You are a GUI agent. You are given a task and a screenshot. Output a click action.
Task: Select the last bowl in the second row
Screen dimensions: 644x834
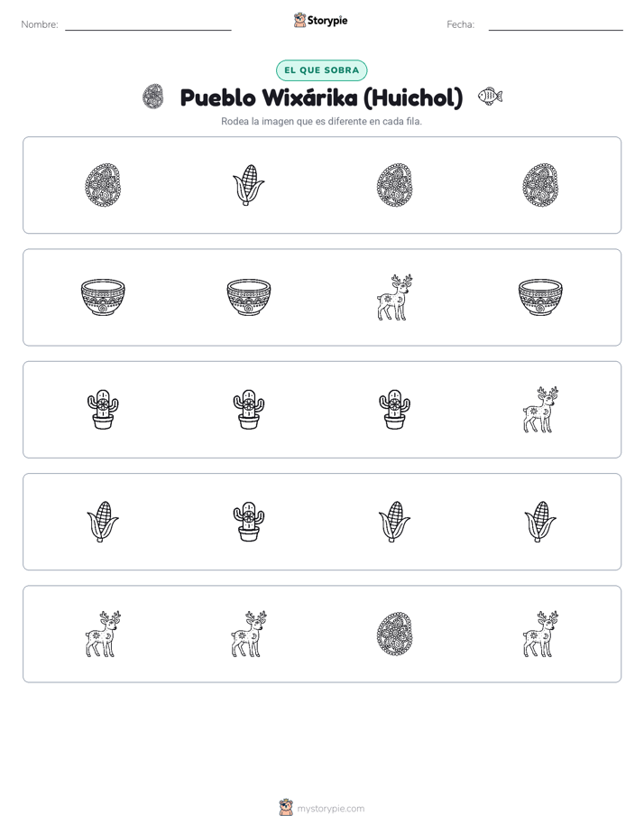coord(540,297)
